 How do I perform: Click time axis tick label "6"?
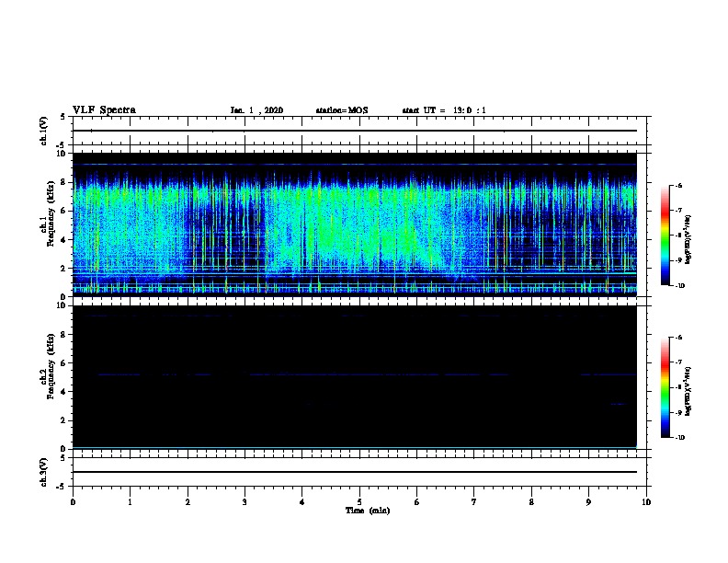(417, 502)
